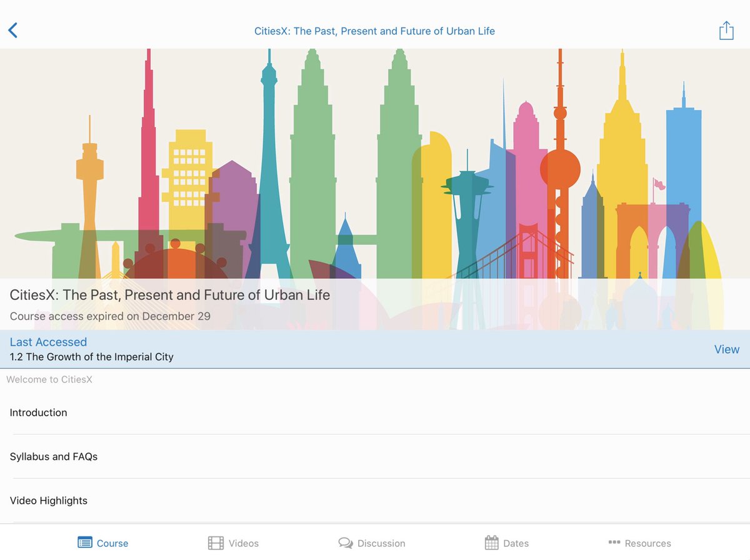This screenshot has height=560, width=750.
Task: Open the Video Highlights row
Action: [x=375, y=501]
